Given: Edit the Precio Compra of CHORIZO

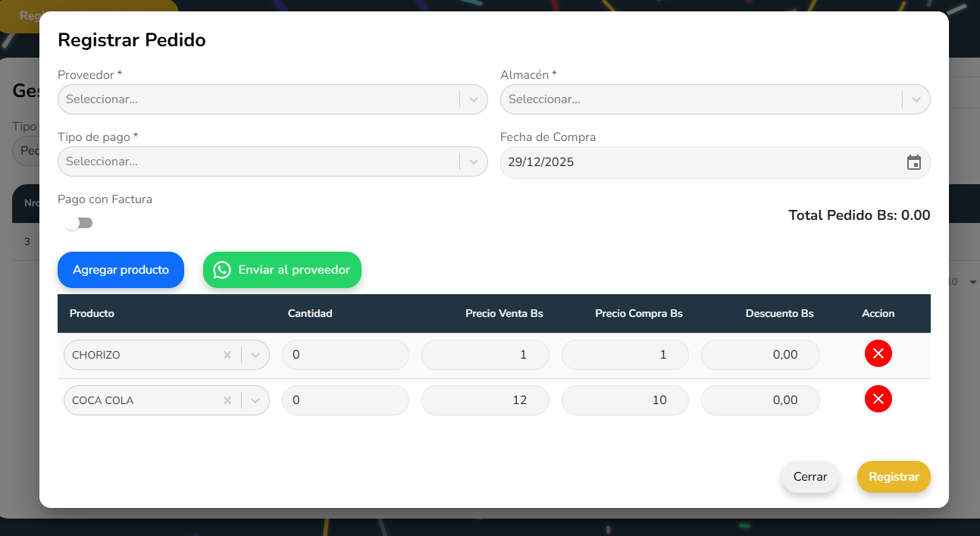Looking at the screenshot, I should [x=625, y=355].
